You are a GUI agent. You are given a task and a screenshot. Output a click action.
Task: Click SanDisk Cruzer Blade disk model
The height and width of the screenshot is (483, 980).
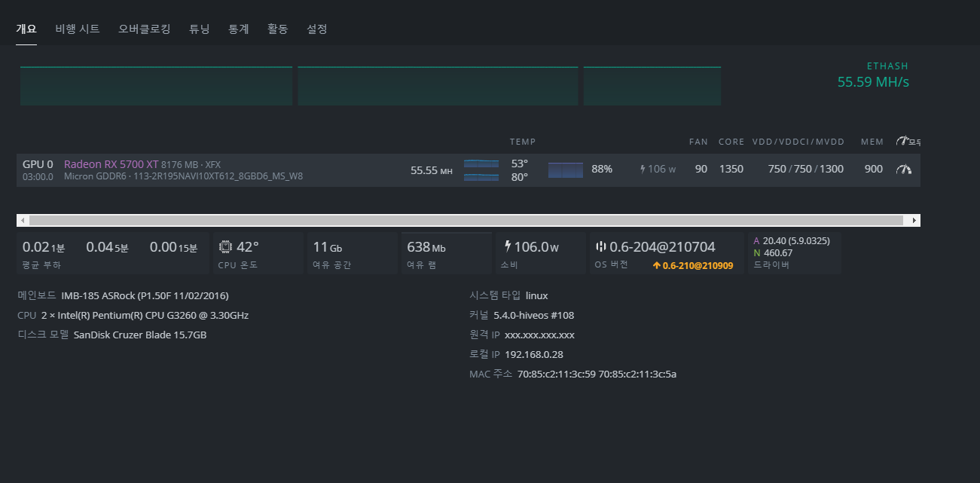140,335
